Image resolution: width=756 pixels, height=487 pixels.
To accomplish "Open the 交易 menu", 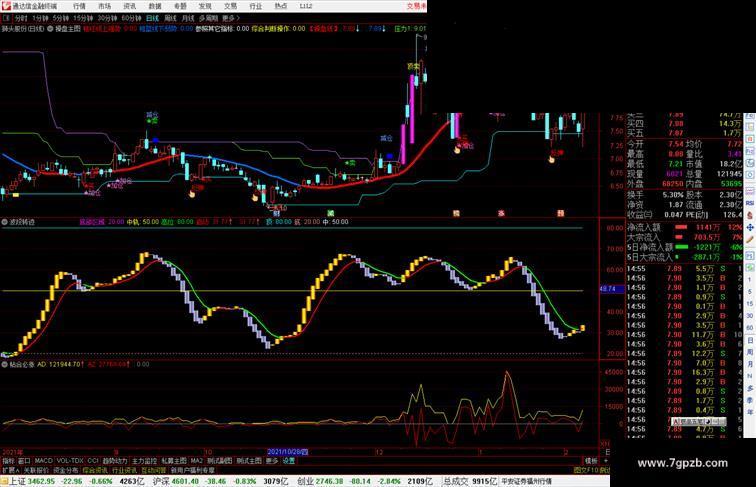I will click(x=230, y=6).
